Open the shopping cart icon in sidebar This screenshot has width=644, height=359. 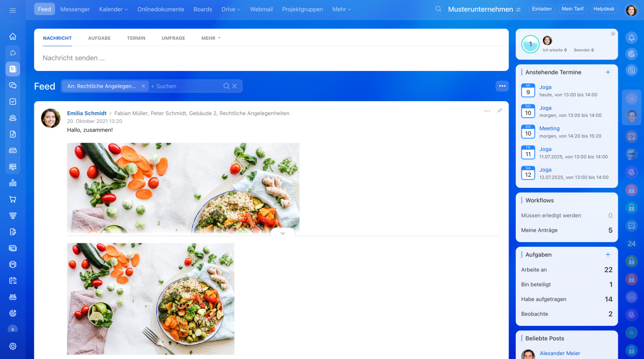13,199
